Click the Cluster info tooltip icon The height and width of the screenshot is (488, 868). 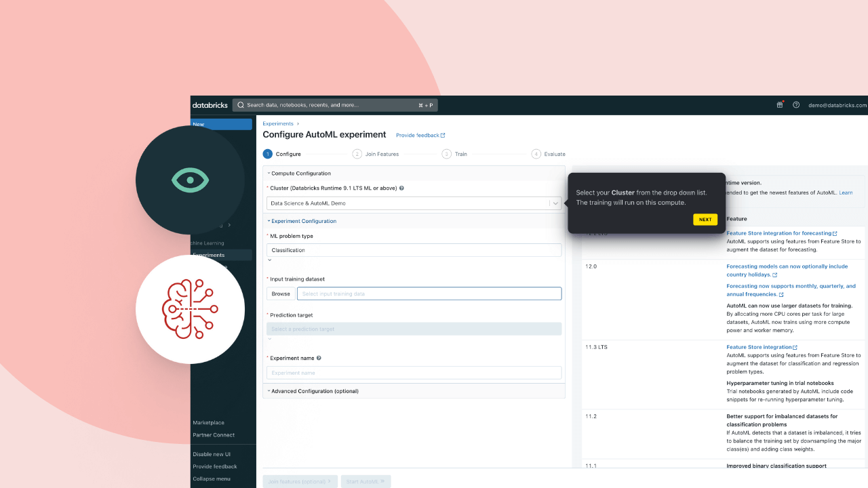point(401,188)
